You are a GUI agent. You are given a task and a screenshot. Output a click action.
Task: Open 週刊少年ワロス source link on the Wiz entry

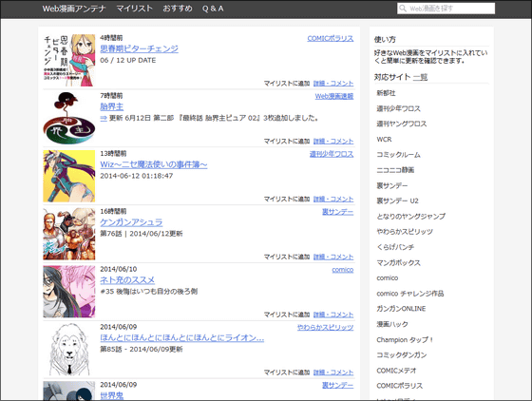click(332, 154)
